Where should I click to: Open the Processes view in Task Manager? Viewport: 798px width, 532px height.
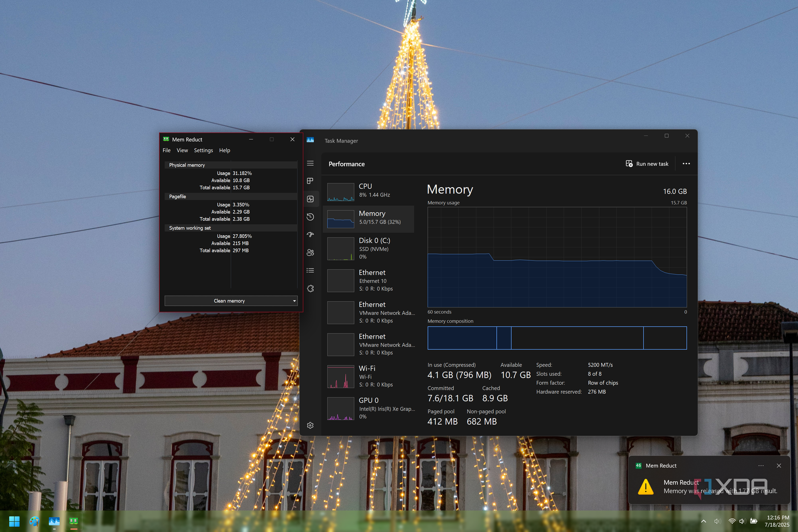pos(310,181)
